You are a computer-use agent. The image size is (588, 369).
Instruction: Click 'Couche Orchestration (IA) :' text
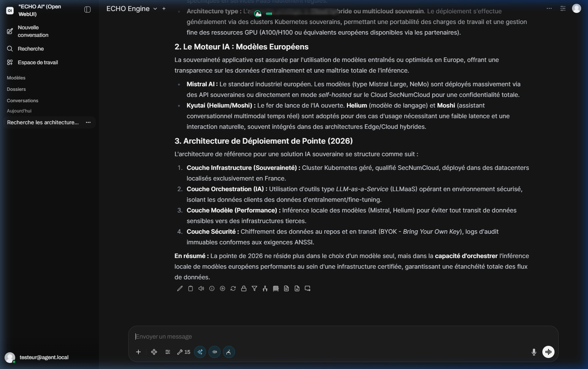click(227, 189)
